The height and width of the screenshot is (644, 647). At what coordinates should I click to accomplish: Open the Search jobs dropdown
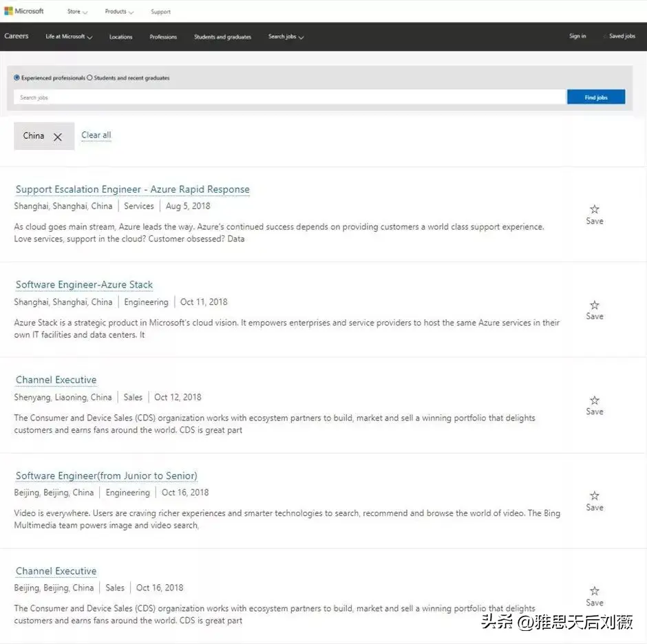coord(286,36)
